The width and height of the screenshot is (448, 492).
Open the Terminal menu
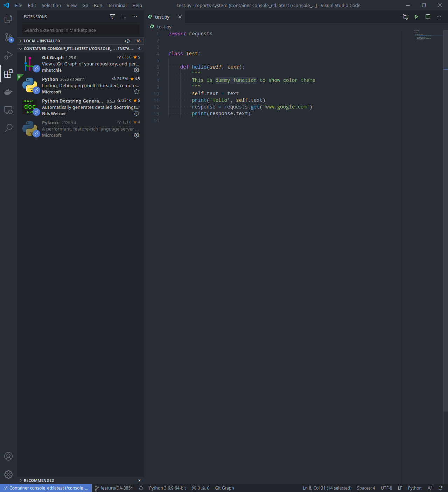pos(117,5)
